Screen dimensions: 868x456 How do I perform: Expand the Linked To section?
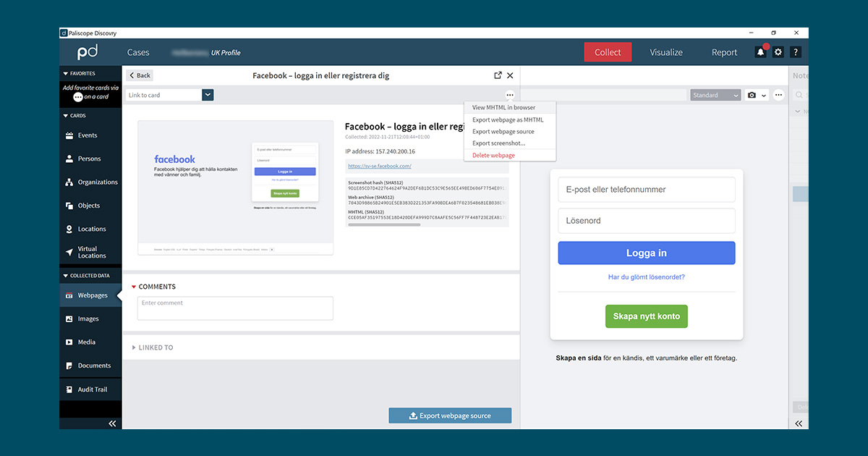134,348
